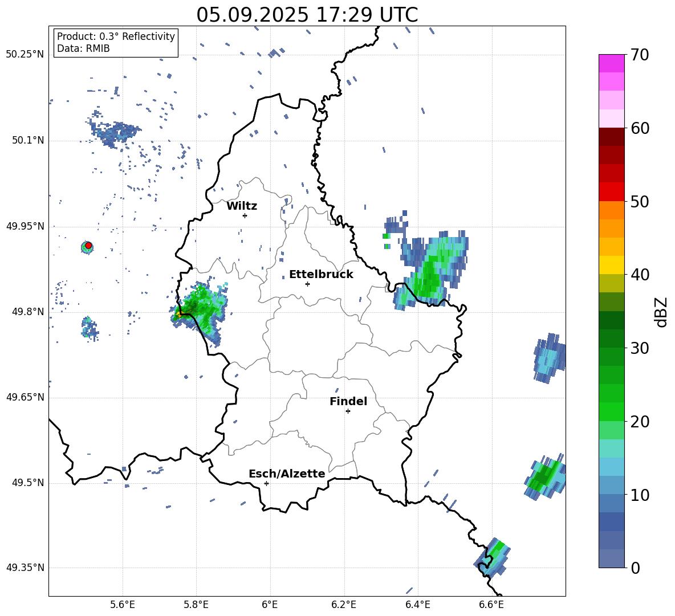Pick the magenta top colorbar swatch

[611, 63]
